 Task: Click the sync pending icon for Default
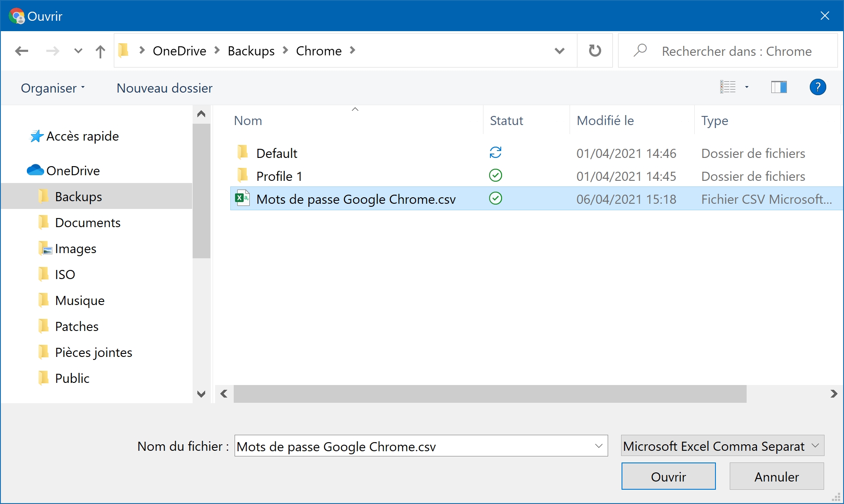pyautogui.click(x=496, y=152)
